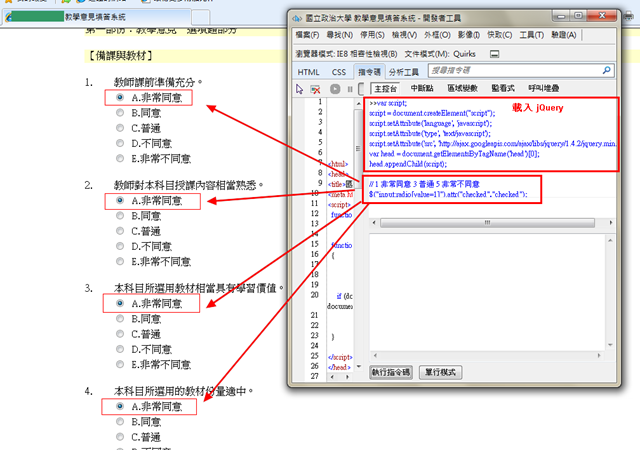The width and height of the screenshot is (640, 450).
Task: Click the pause debugging icon
Action: coord(350,89)
